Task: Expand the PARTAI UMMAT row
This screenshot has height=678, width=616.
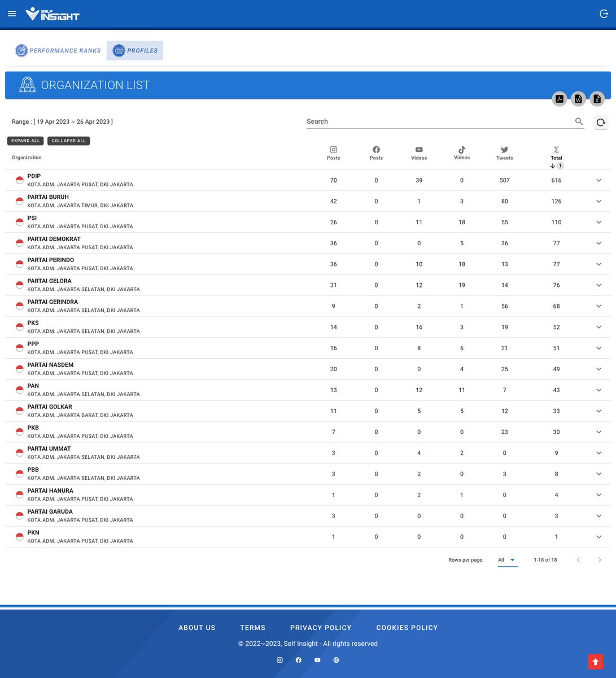Action: click(x=599, y=453)
